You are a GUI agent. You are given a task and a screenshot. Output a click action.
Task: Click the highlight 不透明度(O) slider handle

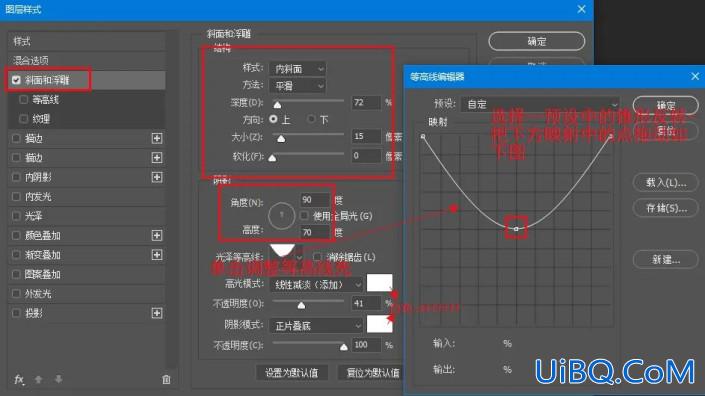point(301,305)
